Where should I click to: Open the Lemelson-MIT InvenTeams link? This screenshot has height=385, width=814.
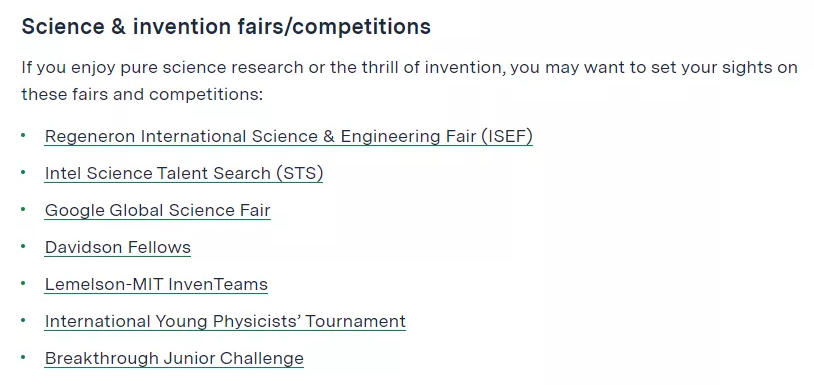pyautogui.click(x=156, y=284)
